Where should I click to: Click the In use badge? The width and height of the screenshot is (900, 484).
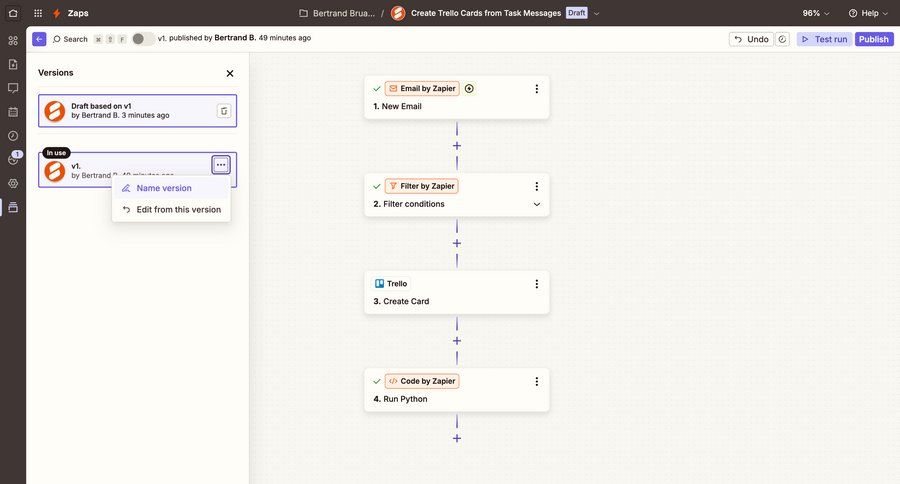(x=56, y=153)
